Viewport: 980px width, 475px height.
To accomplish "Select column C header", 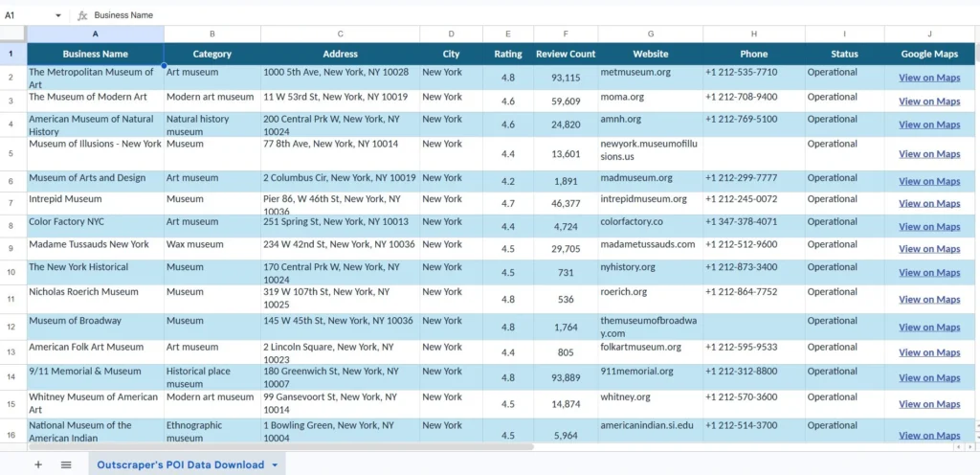I will tap(340, 34).
